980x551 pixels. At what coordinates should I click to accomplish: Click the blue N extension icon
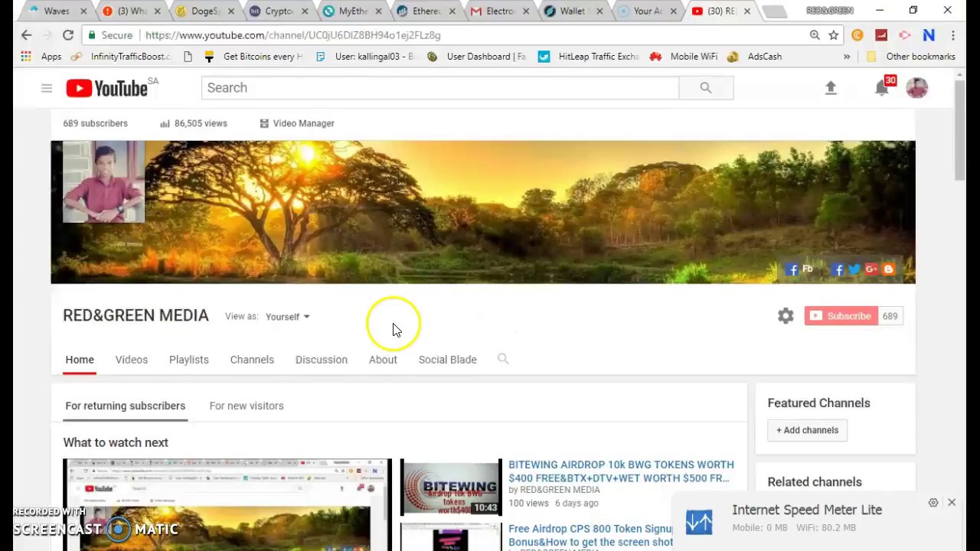929,35
